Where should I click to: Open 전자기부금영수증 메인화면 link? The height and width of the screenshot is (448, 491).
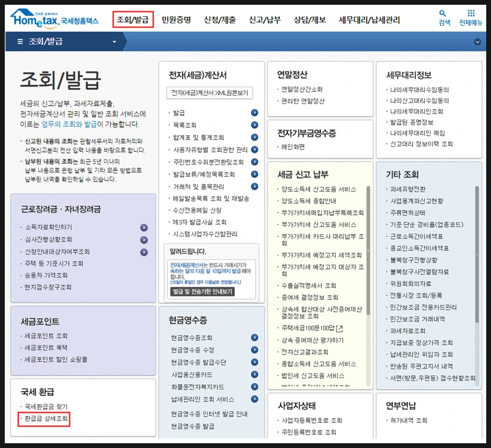point(293,147)
